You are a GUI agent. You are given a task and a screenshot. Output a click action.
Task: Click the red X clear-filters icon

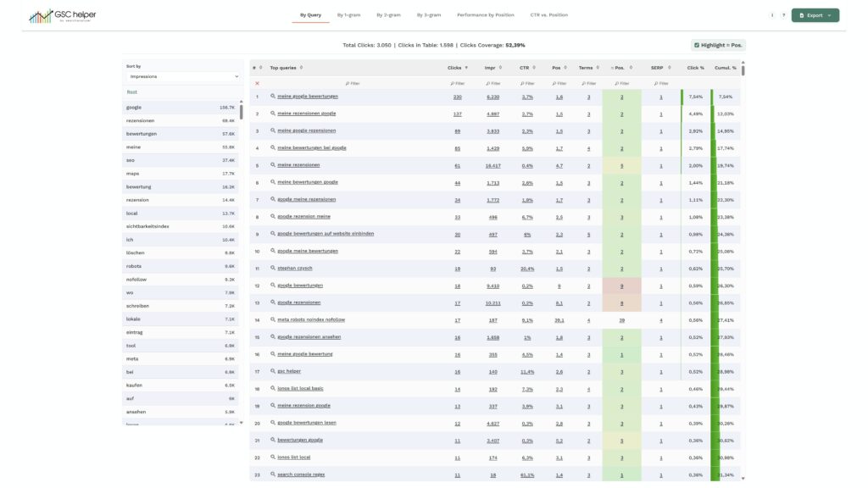[x=258, y=83]
